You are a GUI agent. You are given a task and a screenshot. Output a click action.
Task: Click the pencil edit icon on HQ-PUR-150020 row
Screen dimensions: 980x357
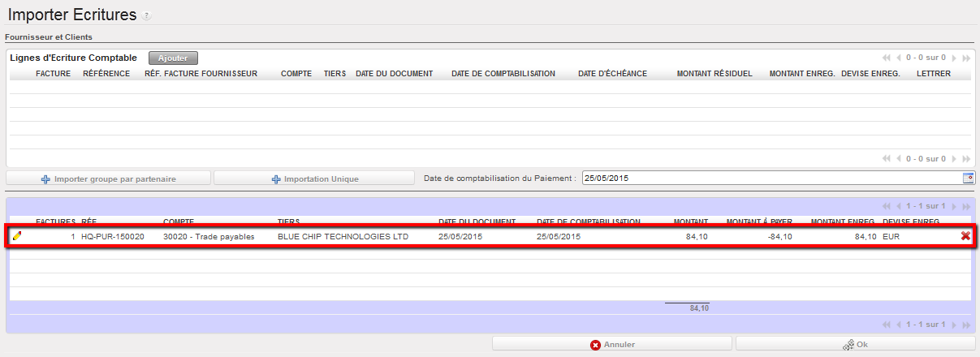tap(17, 236)
